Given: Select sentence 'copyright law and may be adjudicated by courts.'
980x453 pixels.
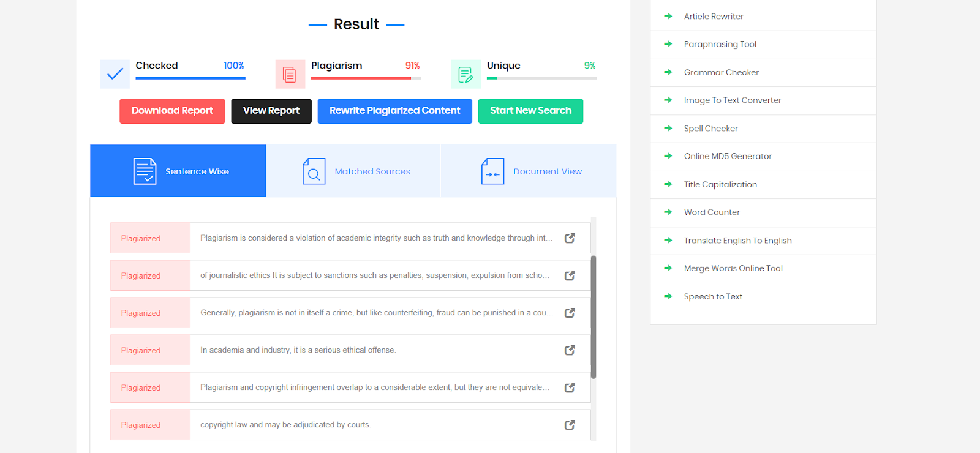Looking at the screenshot, I should [x=285, y=425].
